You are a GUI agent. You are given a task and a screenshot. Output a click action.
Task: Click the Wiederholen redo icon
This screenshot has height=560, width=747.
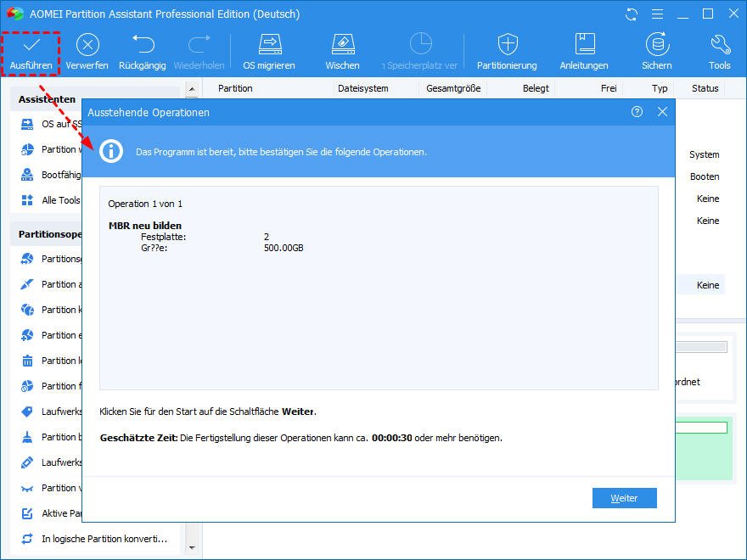pos(199,44)
